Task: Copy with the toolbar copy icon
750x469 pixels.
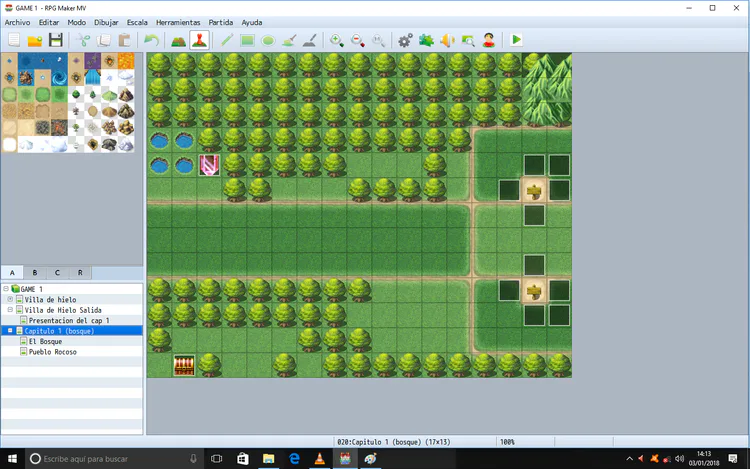Action: [104, 40]
